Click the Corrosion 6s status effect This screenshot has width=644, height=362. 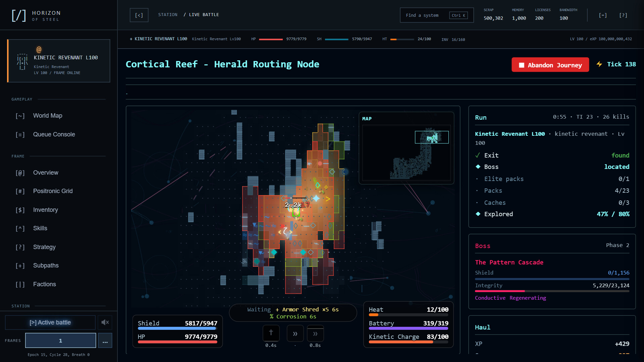pyautogui.click(x=293, y=317)
